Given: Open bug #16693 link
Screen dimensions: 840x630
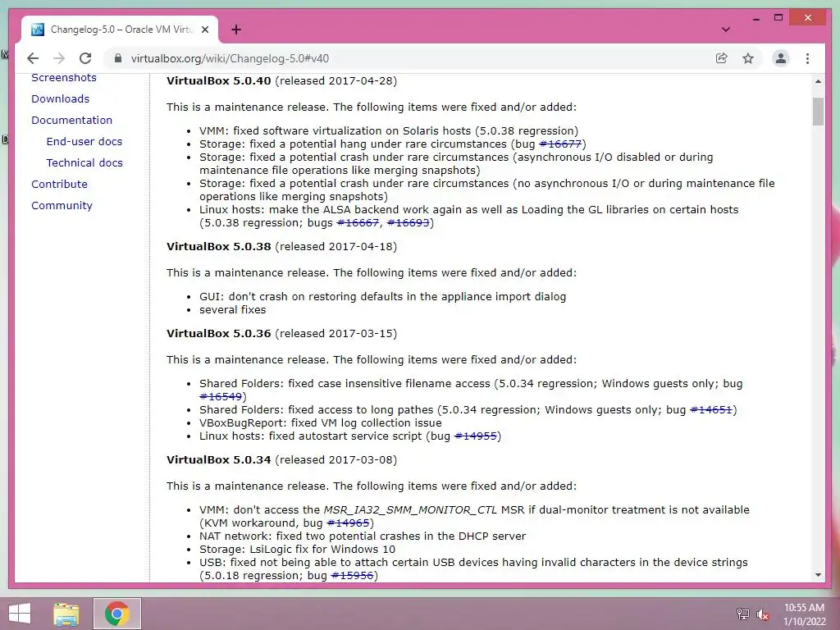Looking at the screenshot, I should tap(409, 222).
